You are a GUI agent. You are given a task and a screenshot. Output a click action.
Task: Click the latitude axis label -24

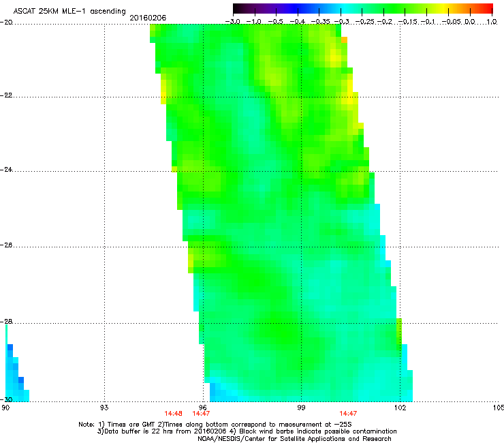tap(6, 170)
